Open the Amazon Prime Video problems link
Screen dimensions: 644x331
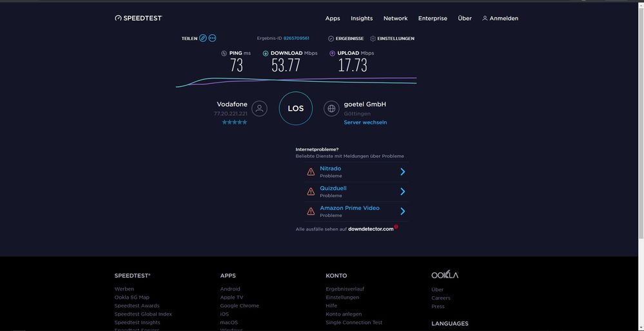pyautogui.click(x=349, y=208)
